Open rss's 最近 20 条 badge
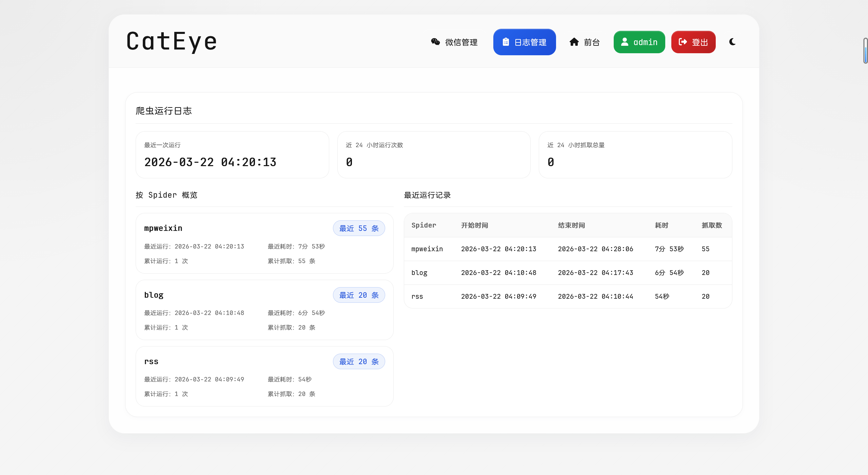Screen dimensions: 868x475 tap(359, 361)
